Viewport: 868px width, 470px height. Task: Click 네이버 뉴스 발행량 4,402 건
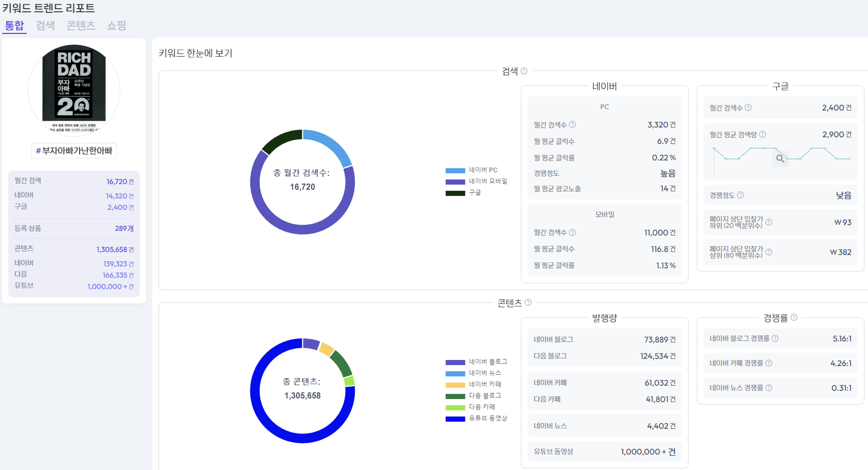662,426
